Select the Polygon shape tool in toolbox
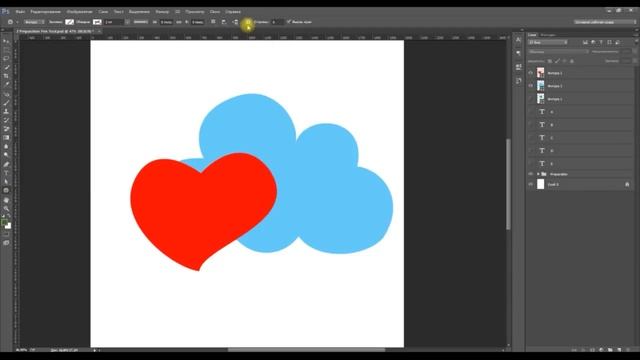 click(6, 191)
